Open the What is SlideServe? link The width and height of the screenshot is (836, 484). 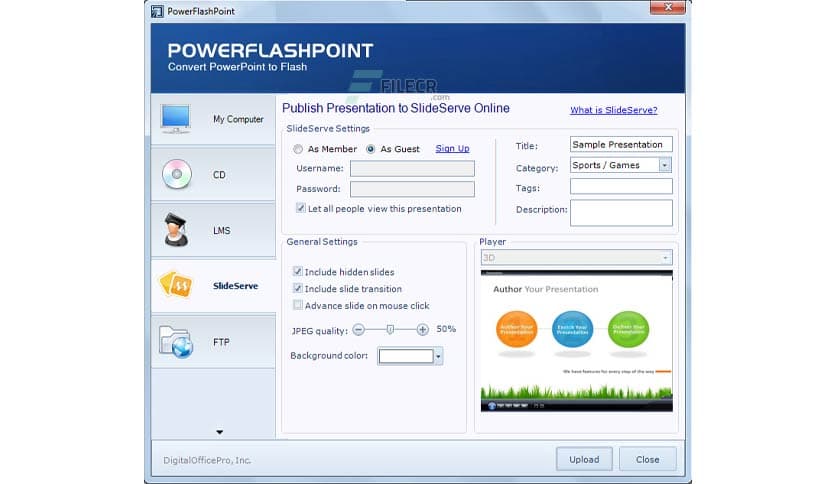pos(614,110)
